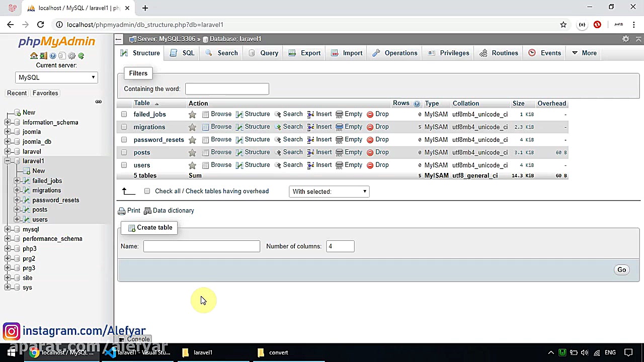The width and height of the screenshot is (644, 362).
Task: Show the Favorites list in sidebar
Action: point(45,93)
